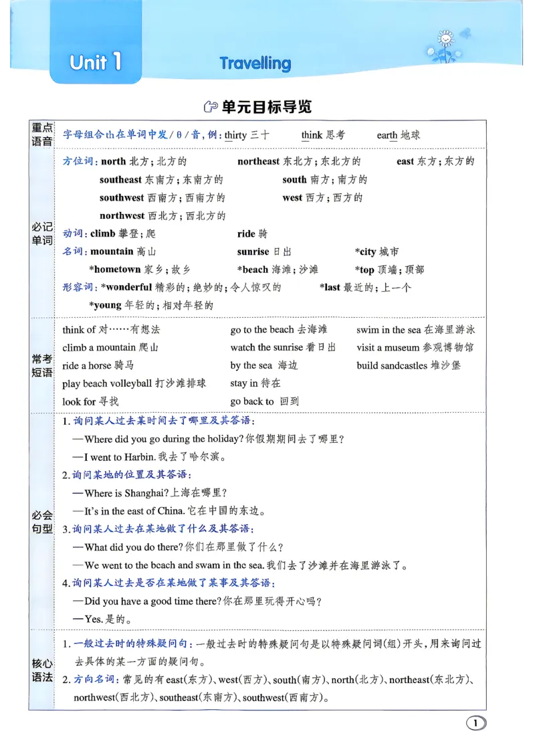This screenshot has height=756, width=535.
Task: Click sentence Did you have a good time there
Action: (x=197, y=601)
